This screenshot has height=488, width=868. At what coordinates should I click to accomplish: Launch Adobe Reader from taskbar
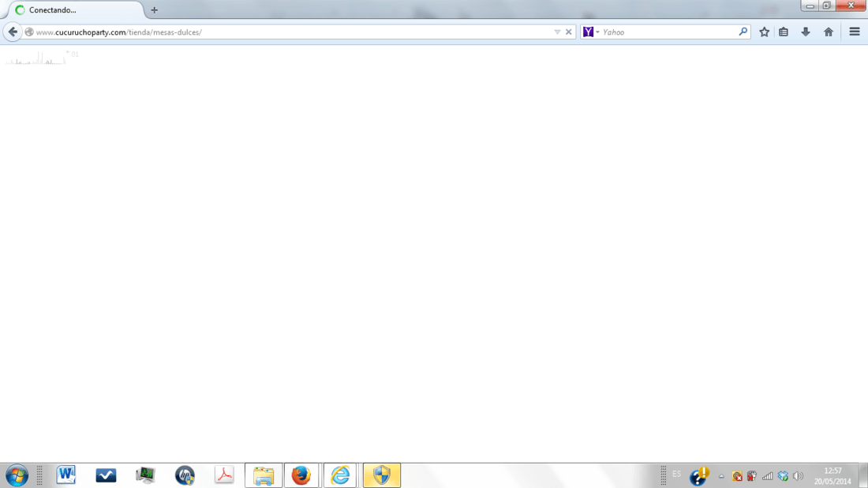224,475
